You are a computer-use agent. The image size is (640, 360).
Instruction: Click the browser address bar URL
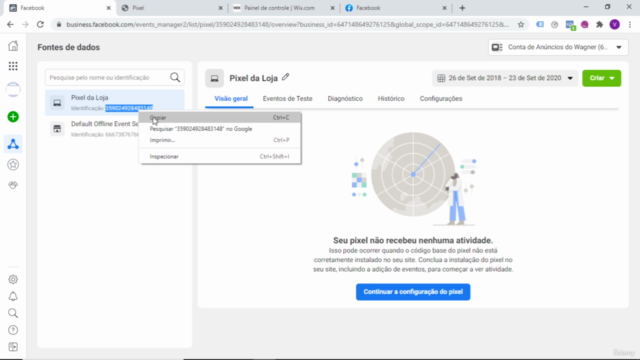pyautogui.click(x=287, y=24)
